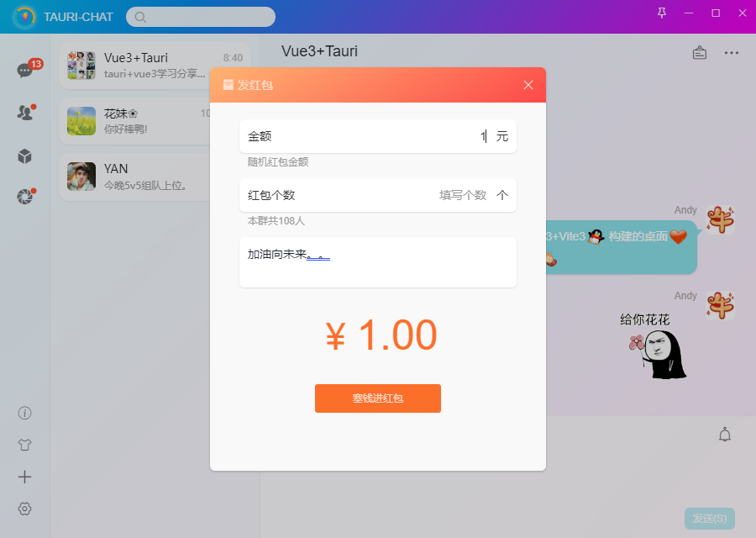The width and height of the screenshot is (756, 538).
Task: Open the T-shirt theme skin icon
Action: coord(24,445)
